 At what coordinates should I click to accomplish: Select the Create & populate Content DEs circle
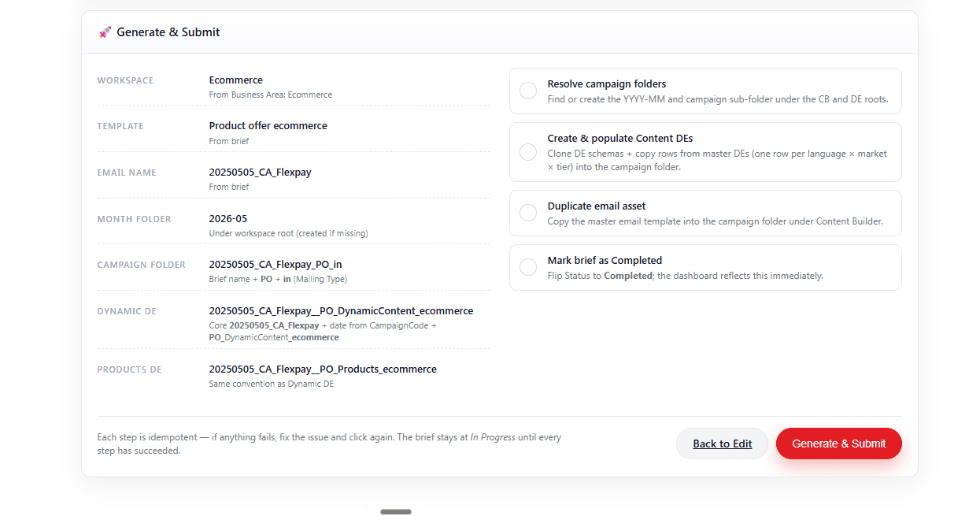pos(528,152)
